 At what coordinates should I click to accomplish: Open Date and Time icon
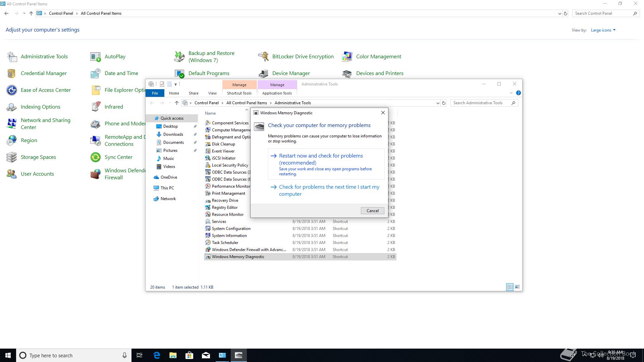pyautogui.click(x=96, y=73)
